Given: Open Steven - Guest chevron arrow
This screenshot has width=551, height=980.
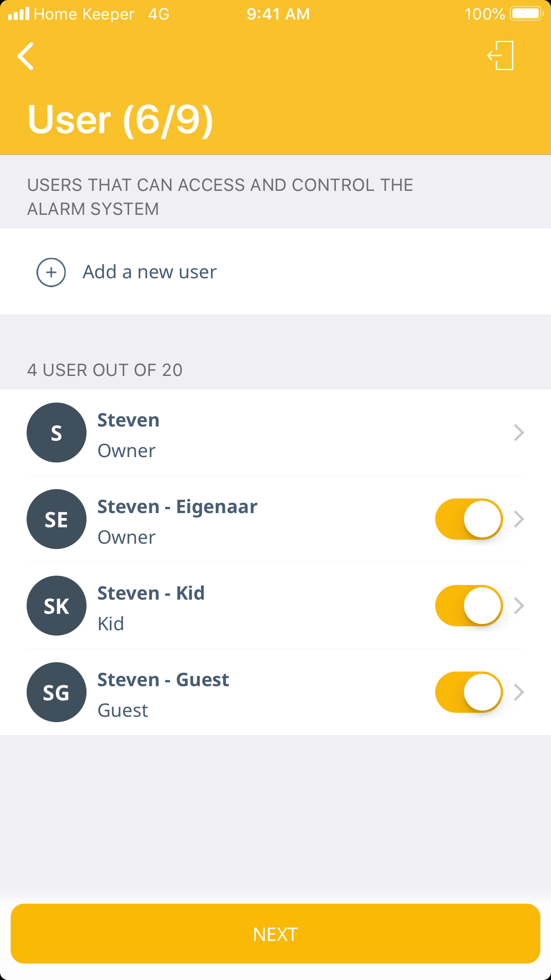Looking at the screenshot, I should pos(519,692).
